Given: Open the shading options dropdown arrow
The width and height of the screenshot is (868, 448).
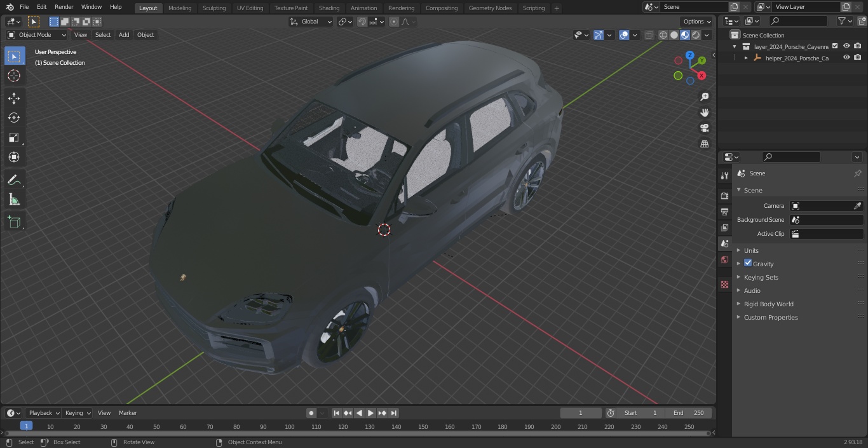Looking at the screenshot, I should pos(707,35).
